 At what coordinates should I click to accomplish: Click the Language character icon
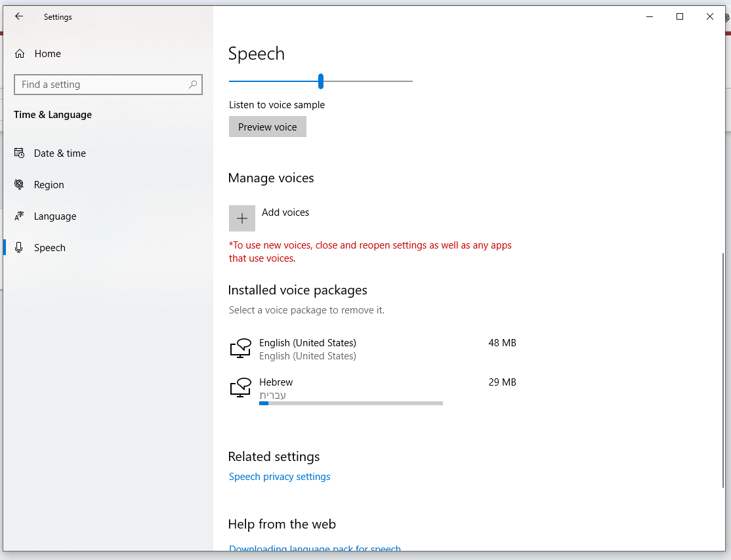(x=19, y=216)
